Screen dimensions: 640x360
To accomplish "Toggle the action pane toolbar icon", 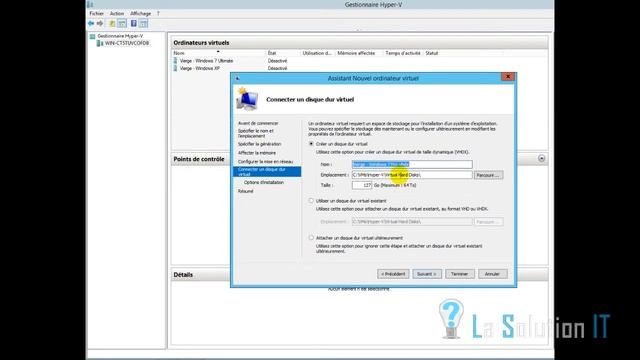I will pos(143,24).
